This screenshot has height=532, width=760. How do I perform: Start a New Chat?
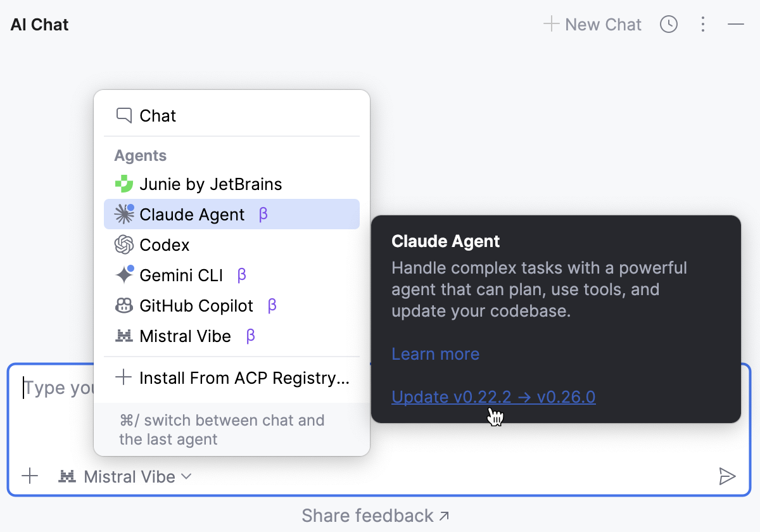[x=593, y=25]
